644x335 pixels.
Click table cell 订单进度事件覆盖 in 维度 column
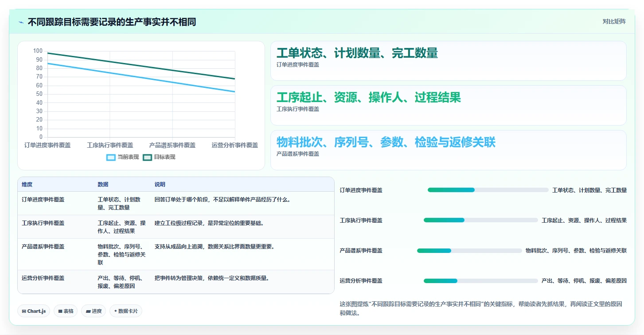pos(43,200)
